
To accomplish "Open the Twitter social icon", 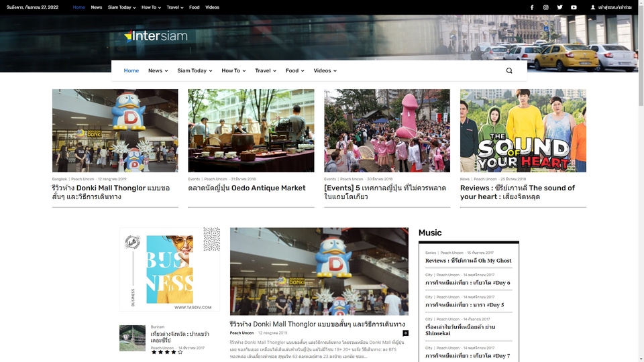I will tap(559, 7).
